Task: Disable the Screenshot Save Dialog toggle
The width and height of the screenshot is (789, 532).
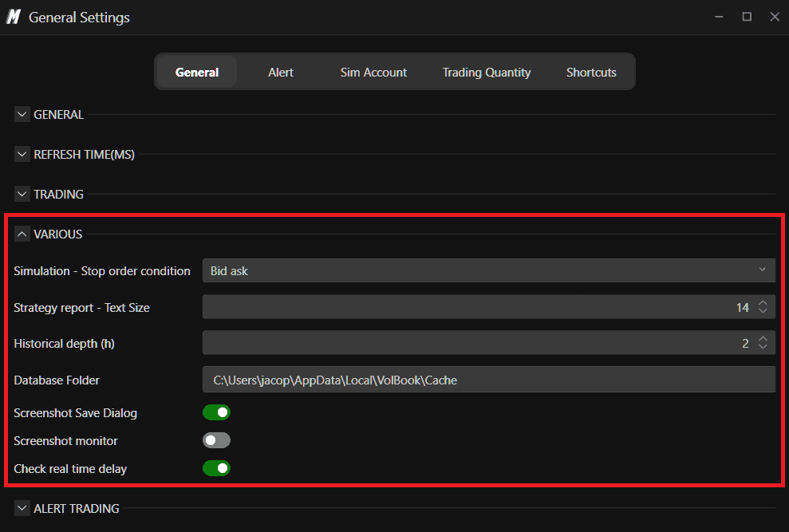Action: [216, 412]
